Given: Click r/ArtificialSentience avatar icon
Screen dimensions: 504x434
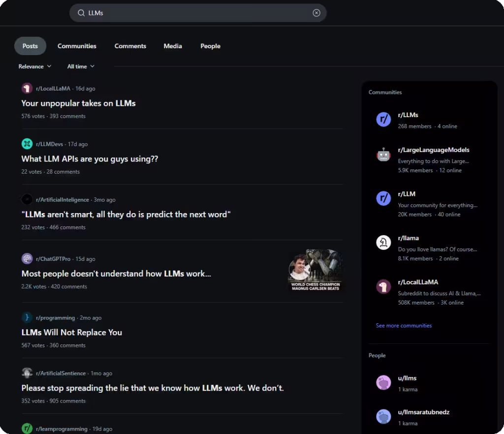Looking at the screenshot, I should coord(27,373).
